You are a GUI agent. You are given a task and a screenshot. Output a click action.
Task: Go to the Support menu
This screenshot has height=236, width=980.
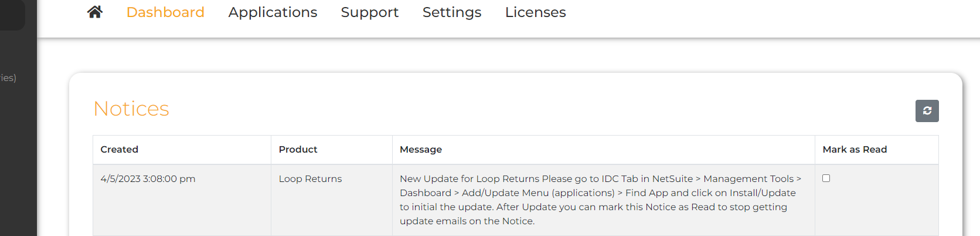pos(369,12)
